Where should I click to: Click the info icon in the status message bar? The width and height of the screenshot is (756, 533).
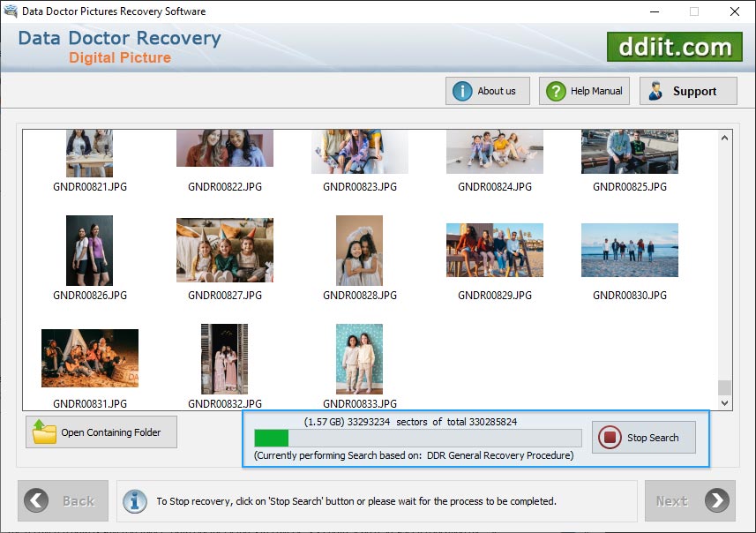[x=134, y=501]
